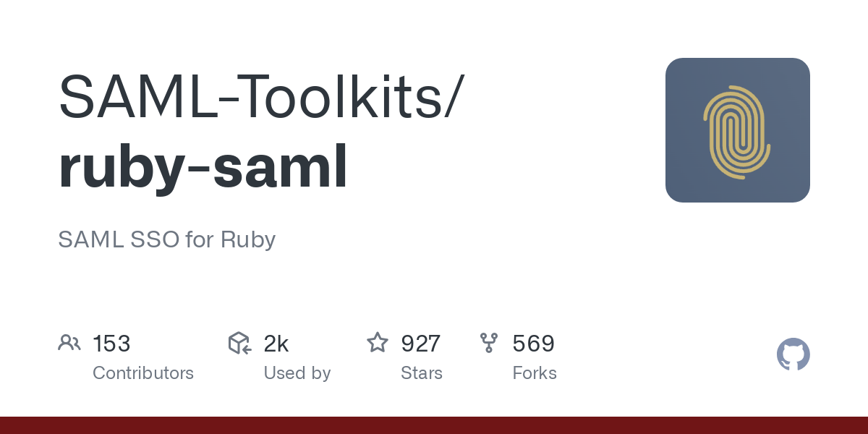Viewport: 868px width, 434px height.
Task: Open the fingerprint avatar's blue-gray tile
Action: [738, 130]
